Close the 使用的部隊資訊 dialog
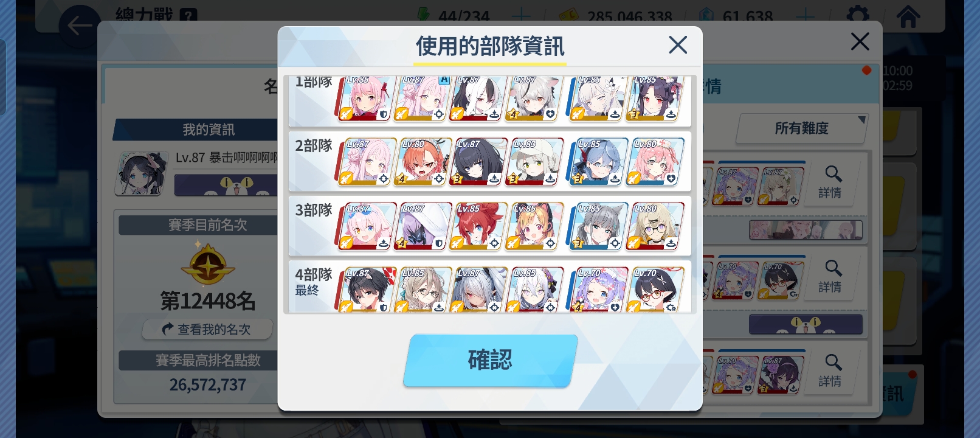This screenshot has height=438, width=980. click(x=677, y=44)
